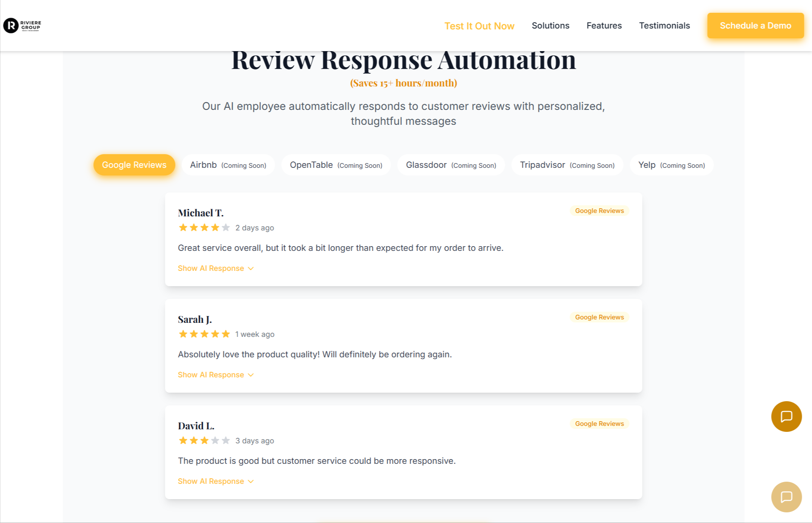The width and height of the screenshot is (812, 523).
Task: Click the "Absolutely love the product quality" review text
Action: (x=315, y=354)
